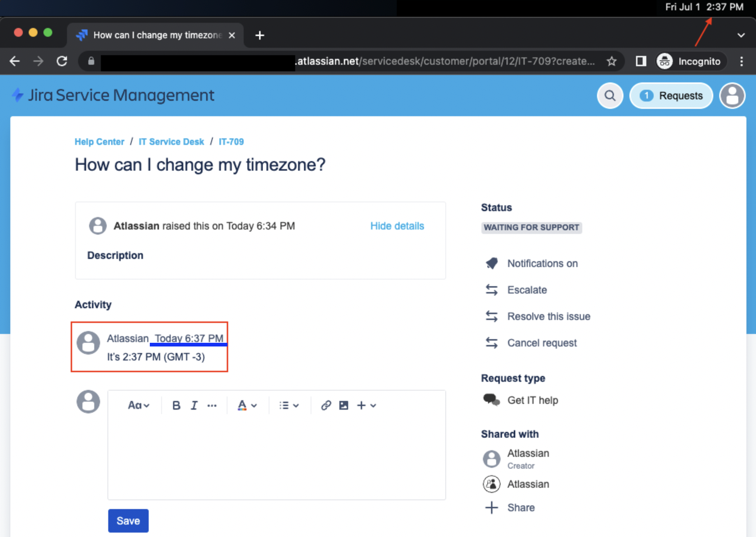Toggle Notifications on setting
The height and width of the screenshot is (537, 756).
coord(542,263)
